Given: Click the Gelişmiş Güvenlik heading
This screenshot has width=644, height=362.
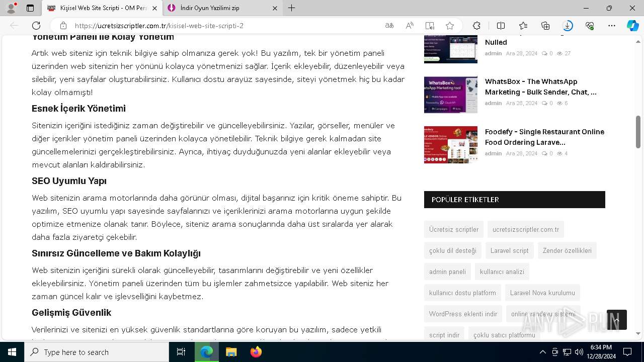Looking at the screenshot, I should pos(71,313).
